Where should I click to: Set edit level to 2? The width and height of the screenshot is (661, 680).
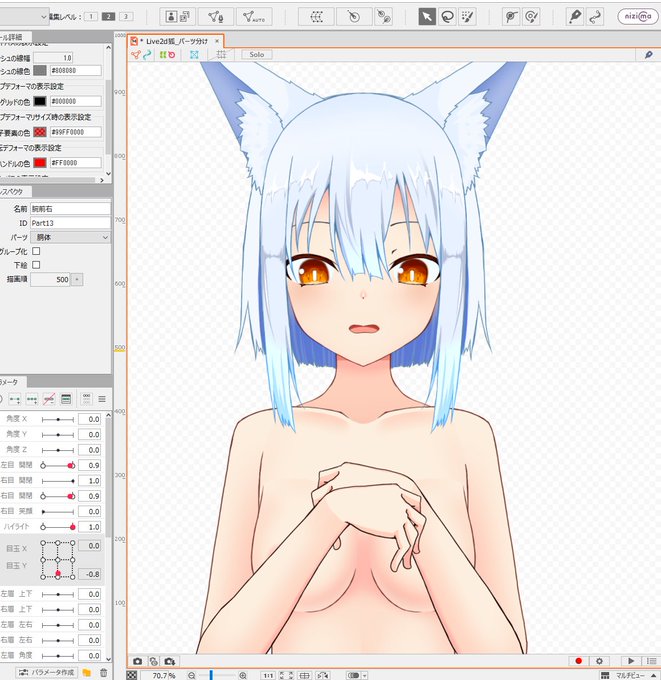coord(108,16)
